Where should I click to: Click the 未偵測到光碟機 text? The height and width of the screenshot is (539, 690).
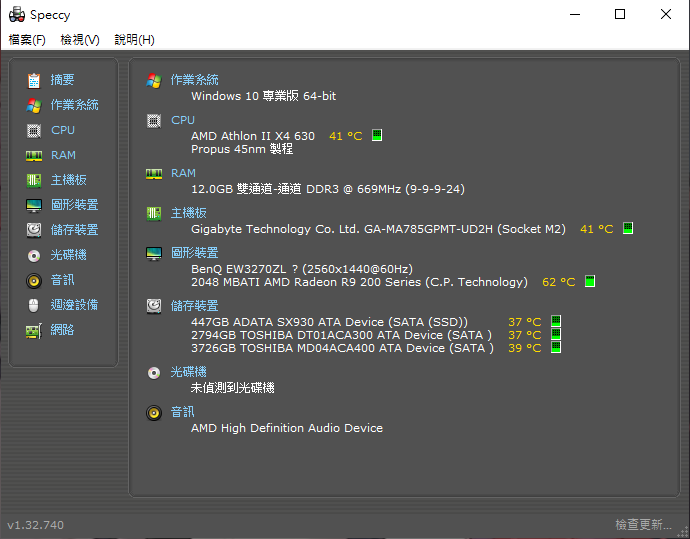(x=233, y=388)
